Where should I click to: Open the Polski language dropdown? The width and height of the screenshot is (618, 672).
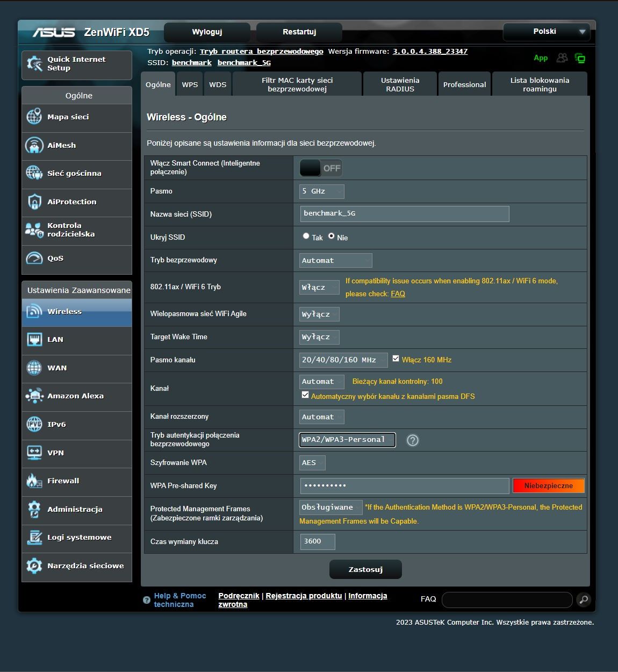(547, 32)
